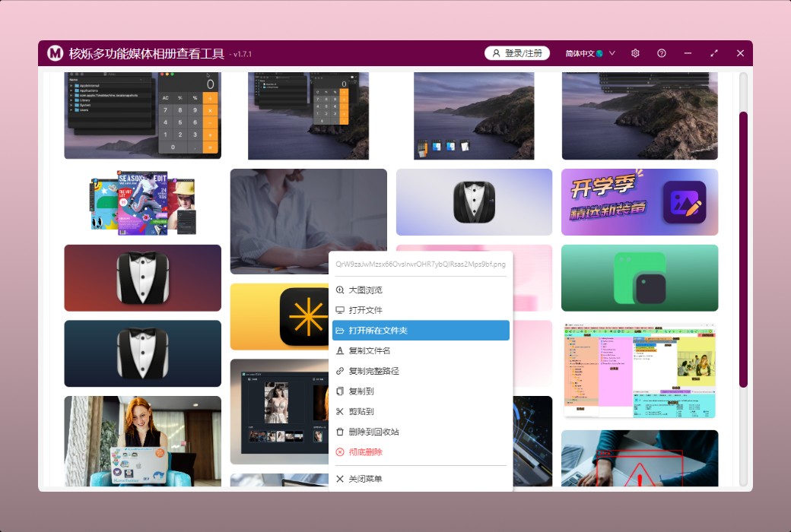Choose 复制到 in the context menu
This screenshot has width=791, height=532.
click(361, 391)
